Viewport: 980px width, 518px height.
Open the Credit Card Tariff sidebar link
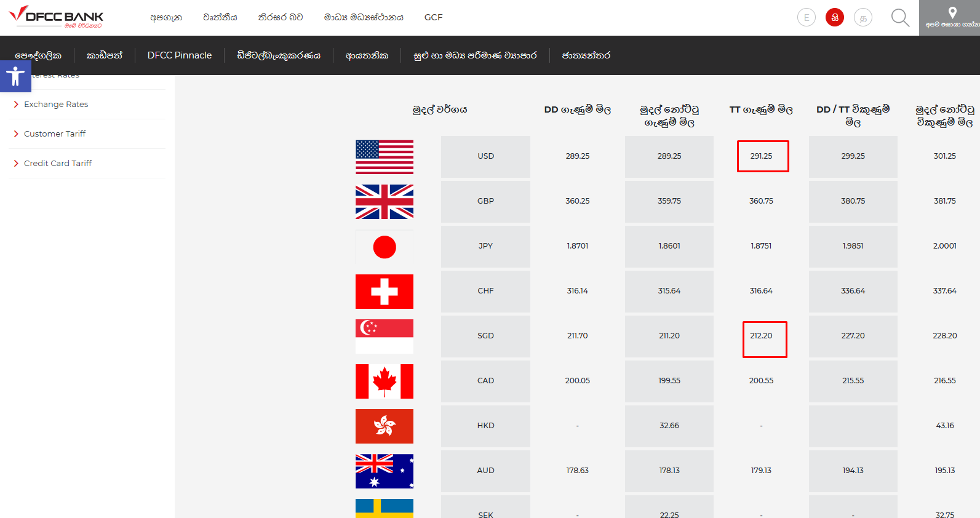(x=58, y=163)
